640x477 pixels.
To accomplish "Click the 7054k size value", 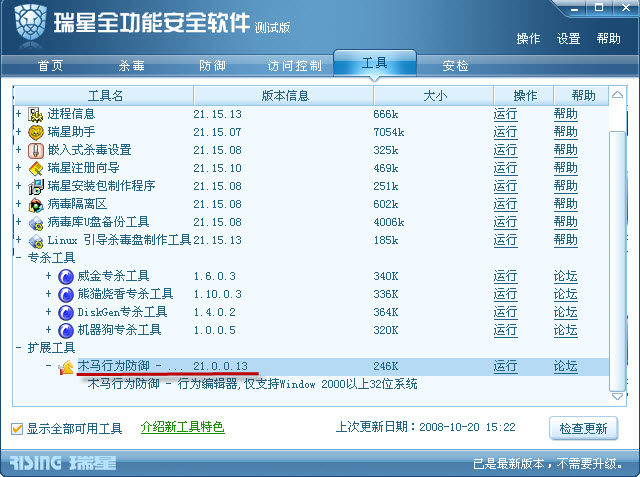I will coord(389,132).
